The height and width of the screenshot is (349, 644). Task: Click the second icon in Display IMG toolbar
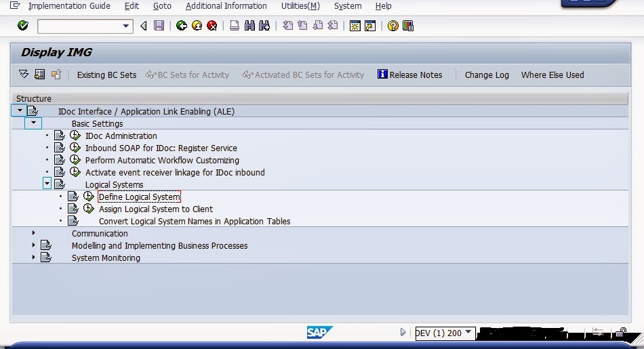(x=40, y=75)
